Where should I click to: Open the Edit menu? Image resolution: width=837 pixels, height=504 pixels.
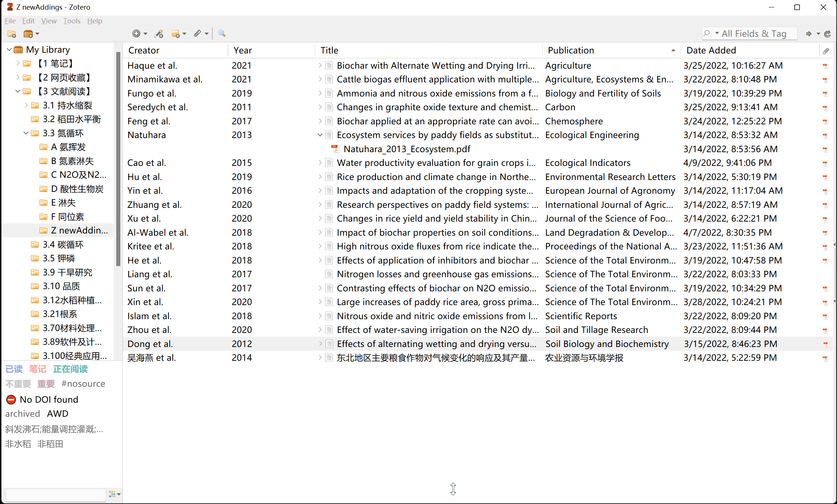point(28,21)
